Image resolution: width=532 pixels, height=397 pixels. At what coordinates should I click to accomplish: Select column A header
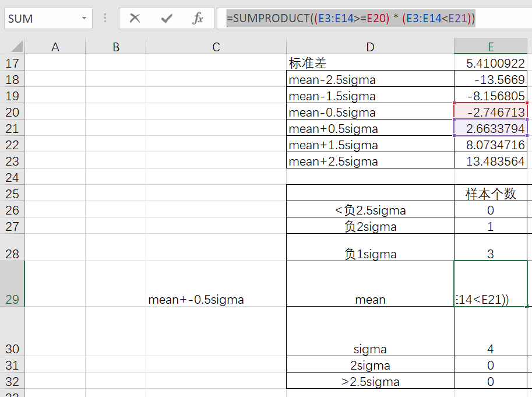click(x=55, y=47)
